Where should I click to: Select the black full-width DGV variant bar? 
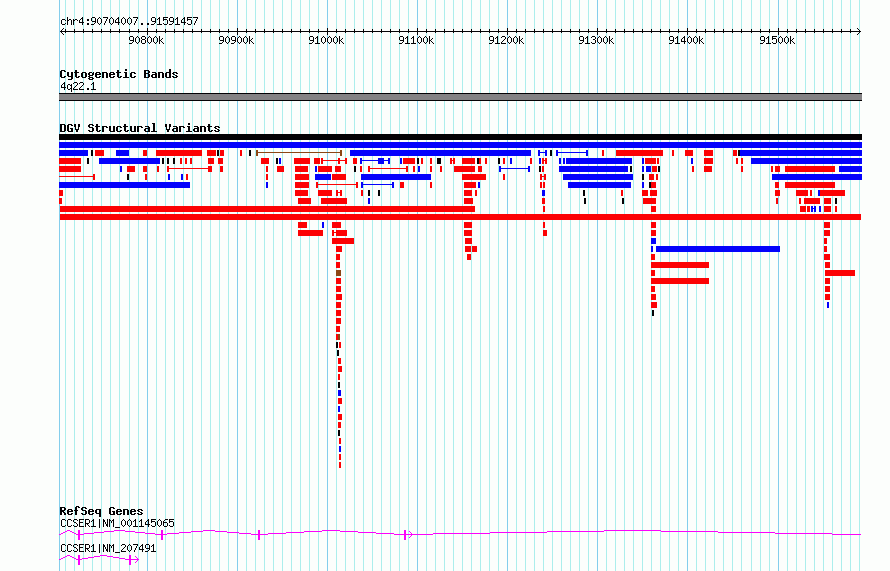click(460, 137)
